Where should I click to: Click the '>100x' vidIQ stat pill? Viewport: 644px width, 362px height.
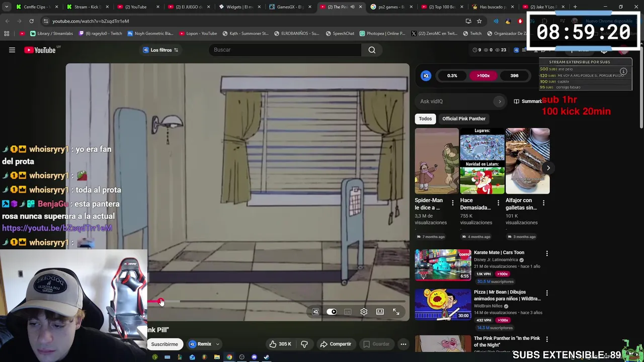[x=483, y=75]
